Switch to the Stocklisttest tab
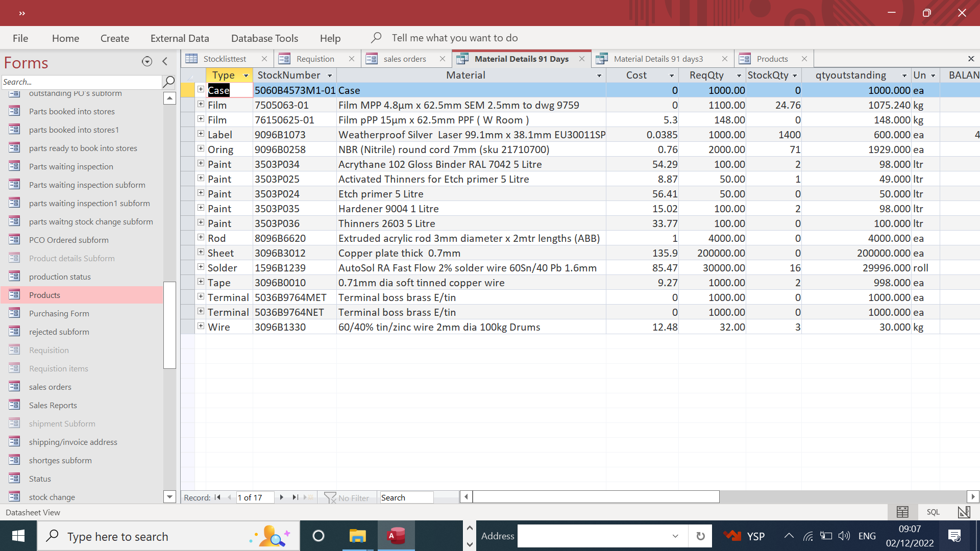Viewport: 980px width, 551px height. (225, 59)
